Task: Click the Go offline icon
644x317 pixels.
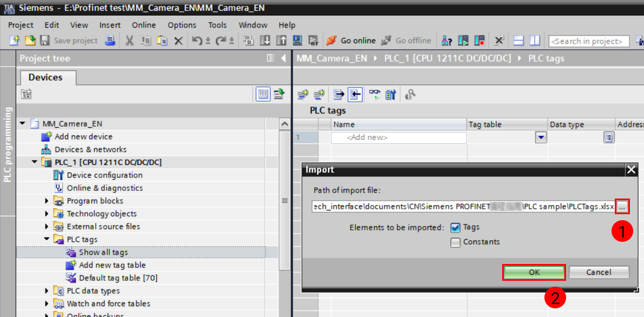Action: tap(407, 41)
